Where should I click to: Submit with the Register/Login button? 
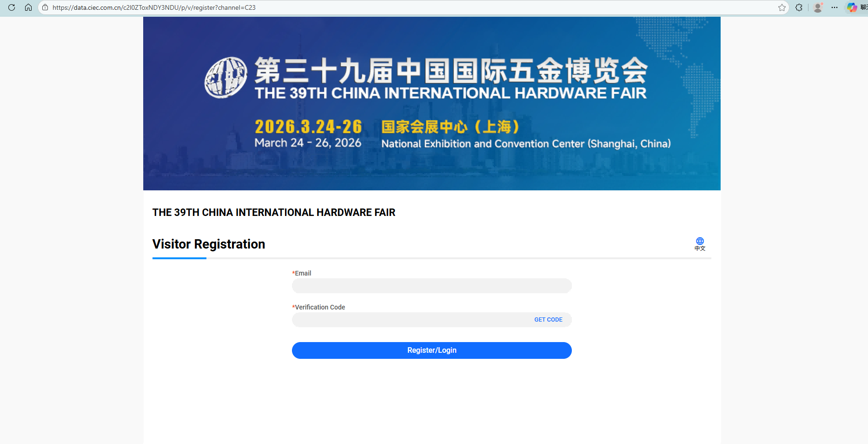431,350
